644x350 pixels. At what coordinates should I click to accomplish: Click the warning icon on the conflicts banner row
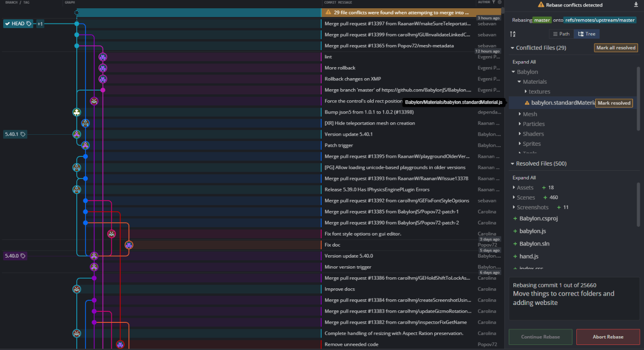[328, 12]
